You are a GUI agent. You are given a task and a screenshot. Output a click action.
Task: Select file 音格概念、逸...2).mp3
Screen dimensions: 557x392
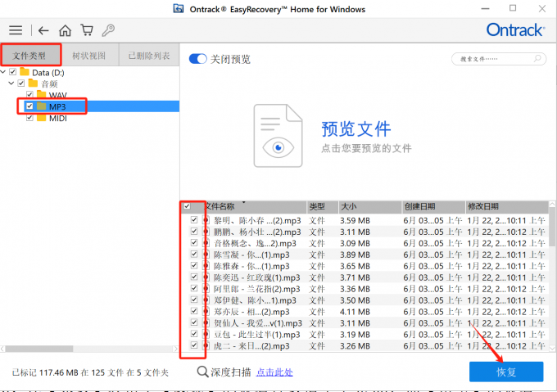(x=255, y=243)
